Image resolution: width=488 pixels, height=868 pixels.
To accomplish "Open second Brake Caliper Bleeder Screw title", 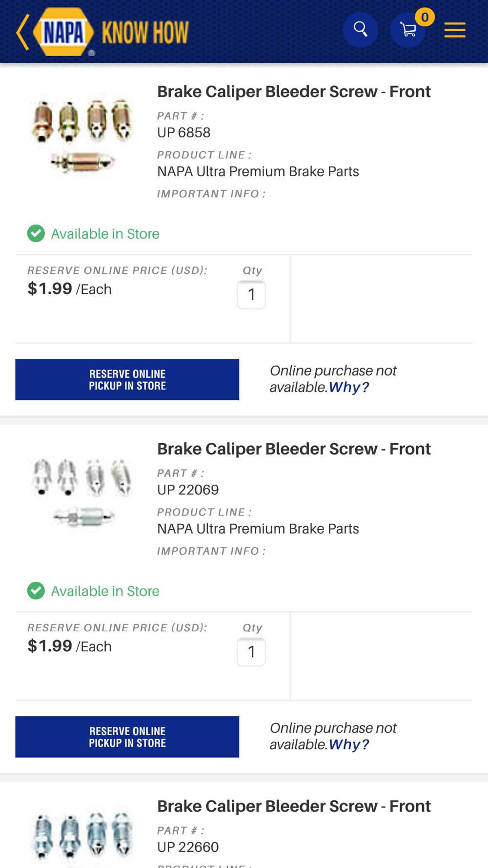I will pos(294,449).
